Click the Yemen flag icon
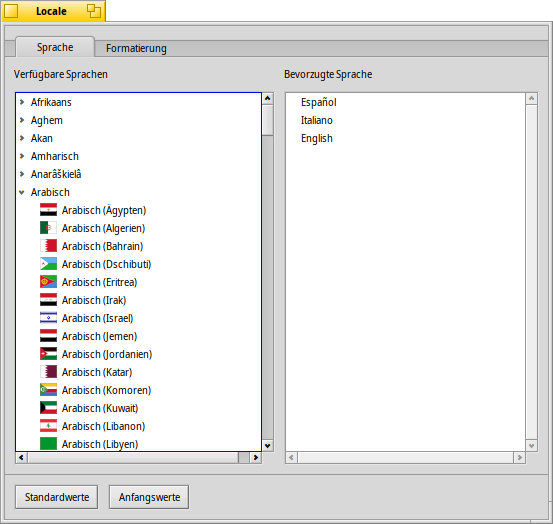Screen dimensions: 553x524 coord(48,335)
